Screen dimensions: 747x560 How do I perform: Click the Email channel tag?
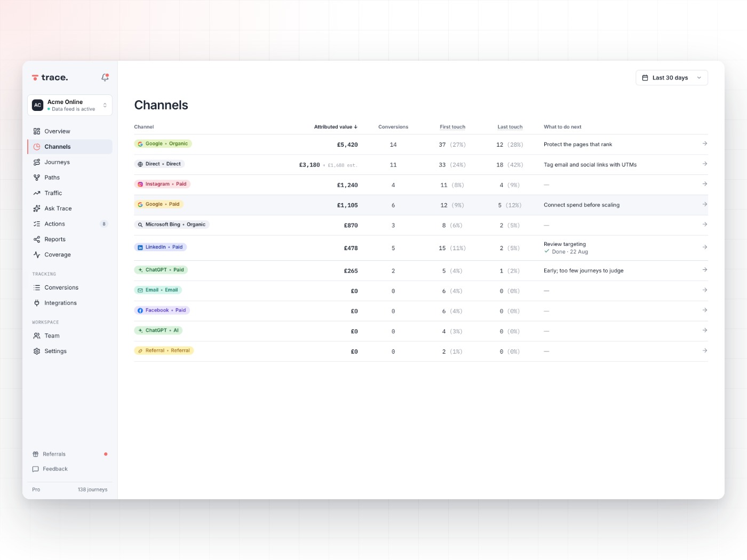tap(158, 290)
